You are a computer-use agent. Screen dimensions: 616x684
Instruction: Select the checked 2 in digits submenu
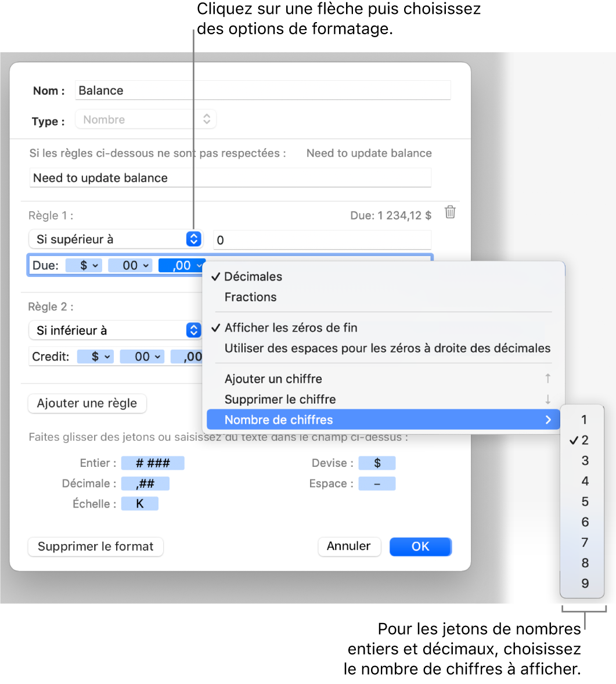(x=582, y=440)
